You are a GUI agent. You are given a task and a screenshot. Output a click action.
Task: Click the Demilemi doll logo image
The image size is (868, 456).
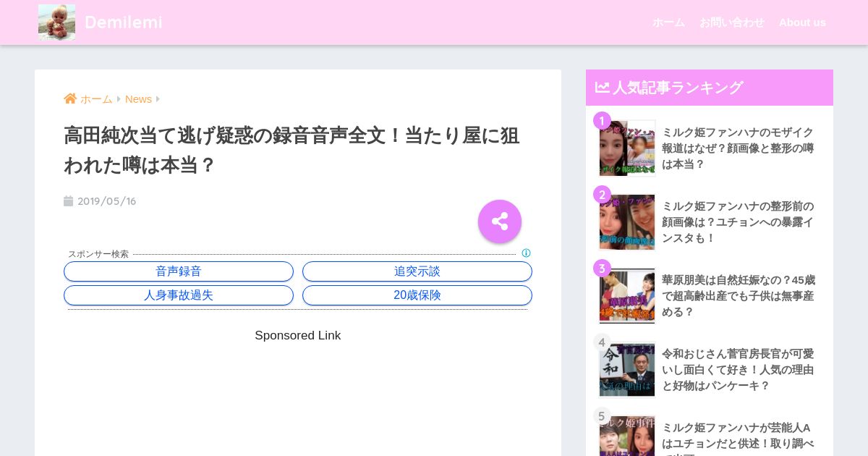click(56, 22)
